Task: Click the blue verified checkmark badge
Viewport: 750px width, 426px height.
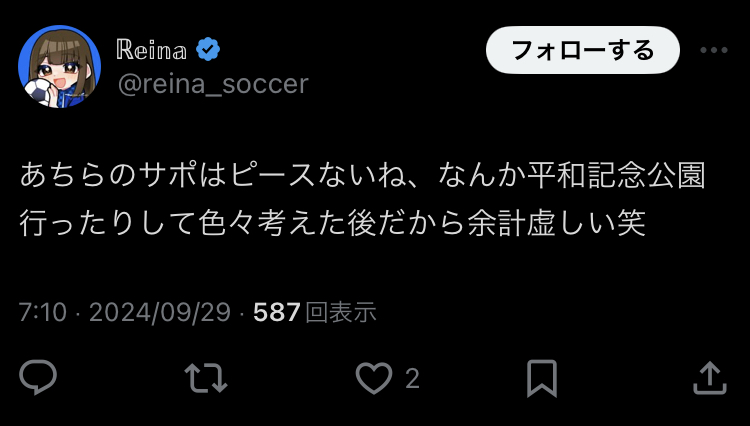Action: tap(208, 49)
